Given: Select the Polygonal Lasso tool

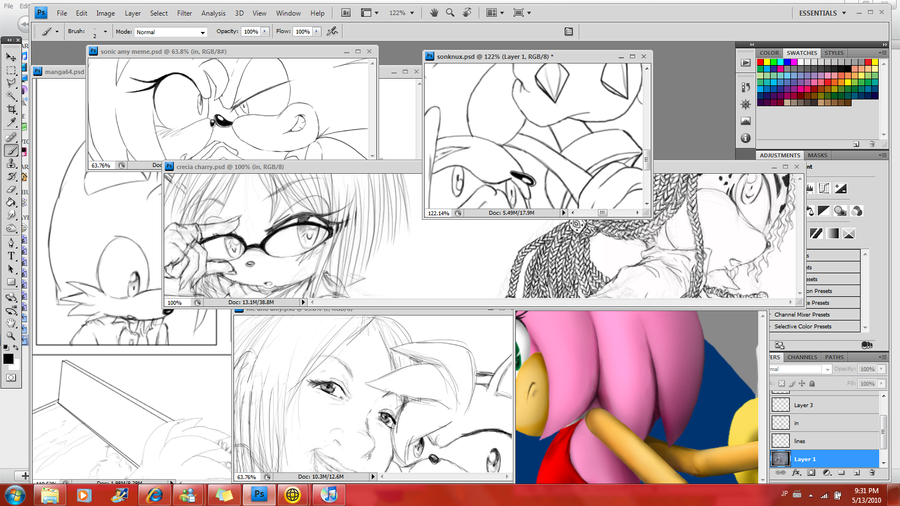Looking at the screenshot, I should (11, 83).
